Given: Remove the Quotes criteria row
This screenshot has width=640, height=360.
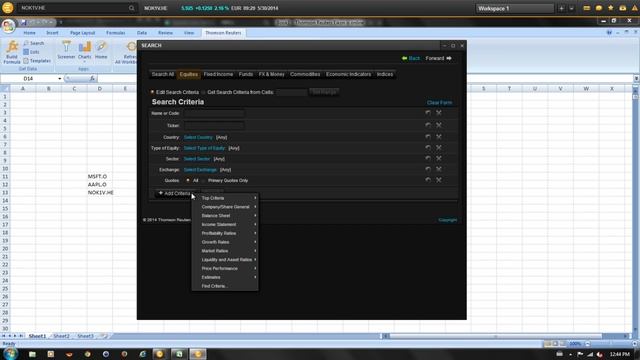Looking at the screenshot, I should (439, 180).
